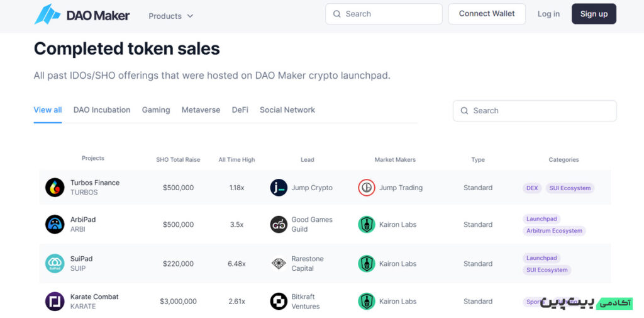Viewport: 644px width, 318px height.
Task: Click the Type column header
Action: 478,159
